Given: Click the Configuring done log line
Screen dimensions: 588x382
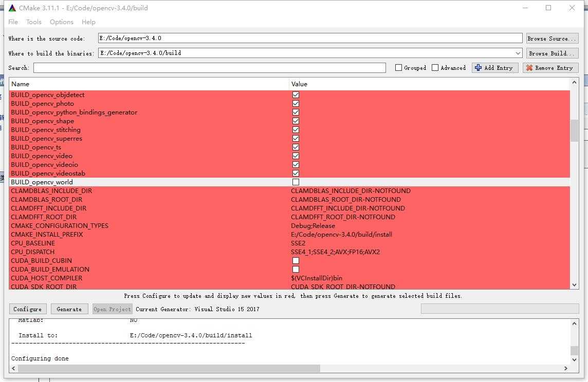Looking at the screenshot, I should (40, 358).
